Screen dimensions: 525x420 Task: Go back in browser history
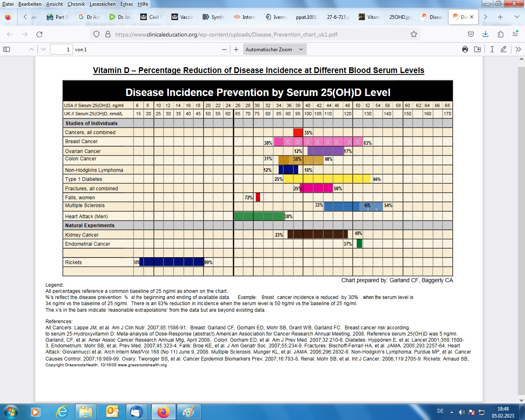(x=10, y=34)
